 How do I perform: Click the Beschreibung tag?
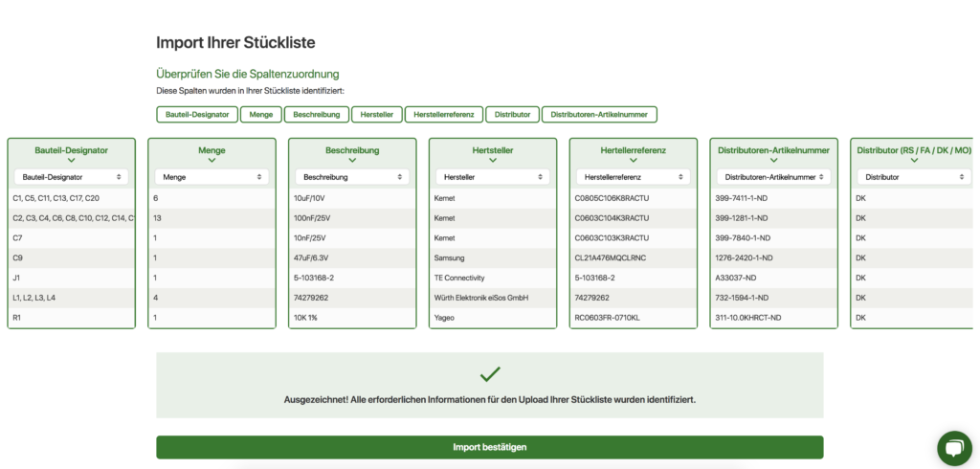point(316,115)
